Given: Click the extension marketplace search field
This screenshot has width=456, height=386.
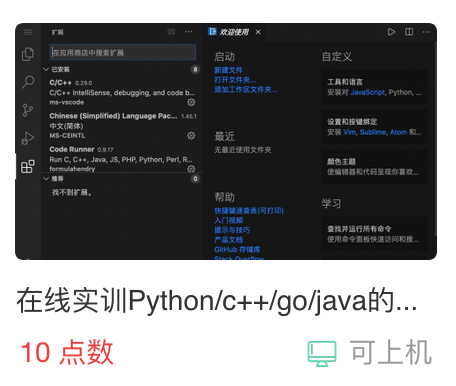Looking at the screenshot, I should (x=123, y=52).
